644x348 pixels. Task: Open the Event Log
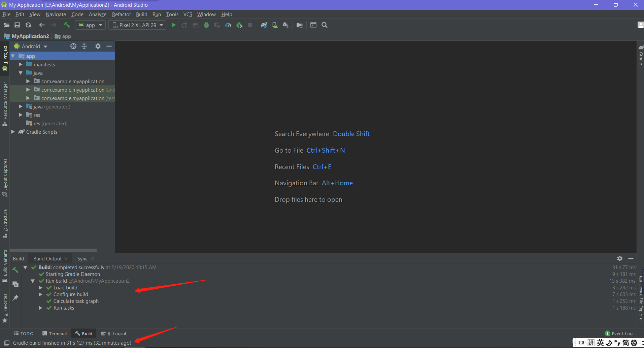[621, 333]
